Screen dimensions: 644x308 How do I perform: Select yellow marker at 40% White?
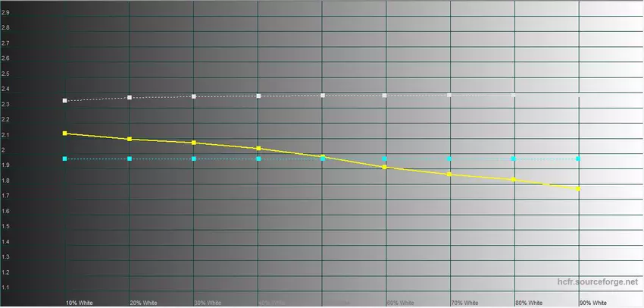point(258,148)
